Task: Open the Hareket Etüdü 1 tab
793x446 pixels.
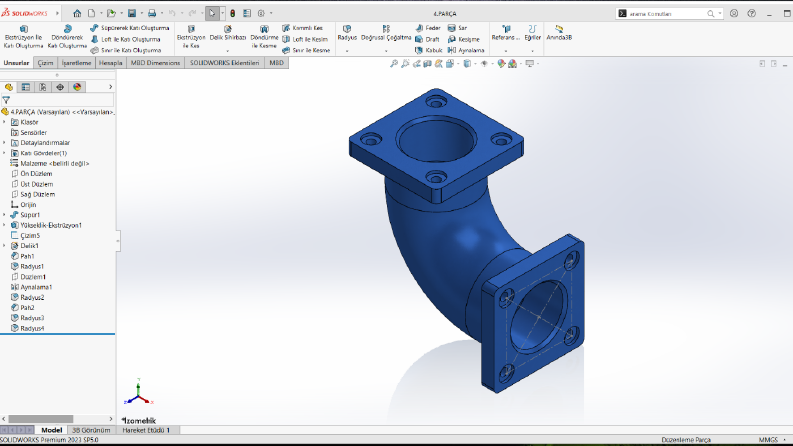Action: pos(146,430)
